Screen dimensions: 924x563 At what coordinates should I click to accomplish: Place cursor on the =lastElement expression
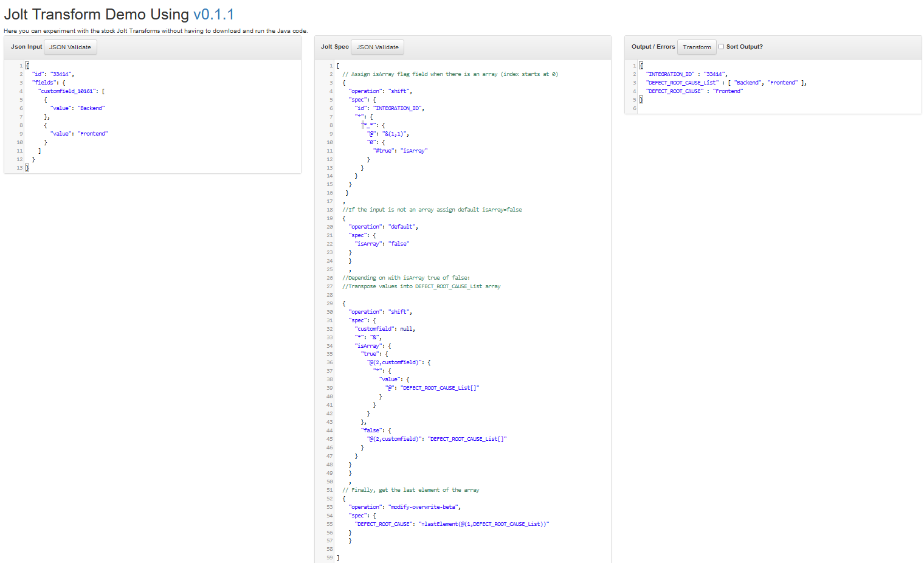[483, 524]
